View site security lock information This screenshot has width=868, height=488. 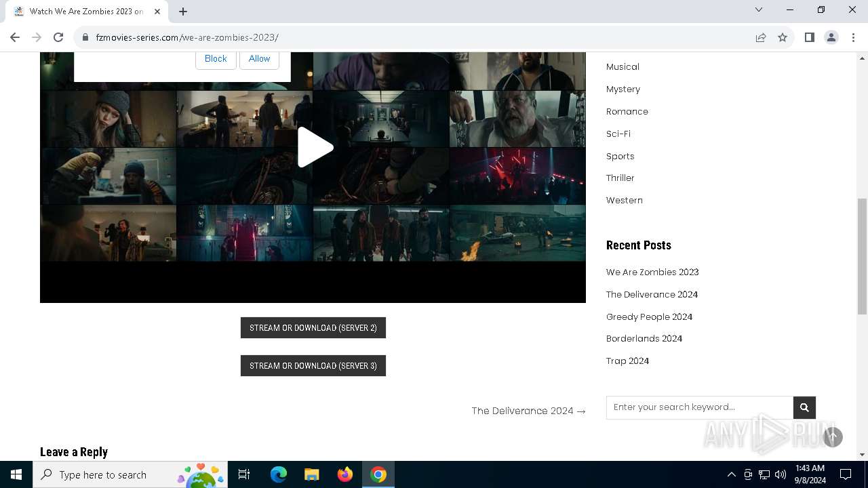tap(85, 37)
